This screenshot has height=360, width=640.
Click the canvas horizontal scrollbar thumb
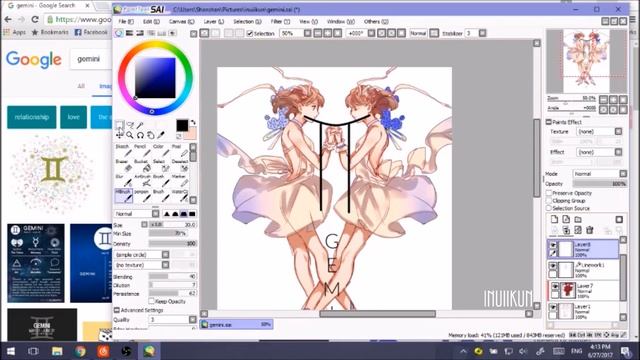378,314
